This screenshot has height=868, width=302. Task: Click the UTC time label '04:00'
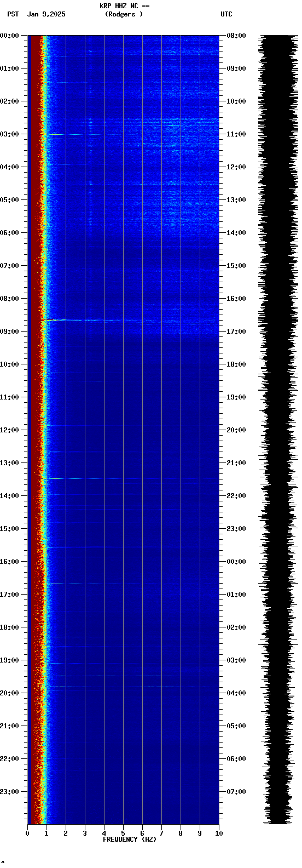pyautogui.click(x=236, y=693)
